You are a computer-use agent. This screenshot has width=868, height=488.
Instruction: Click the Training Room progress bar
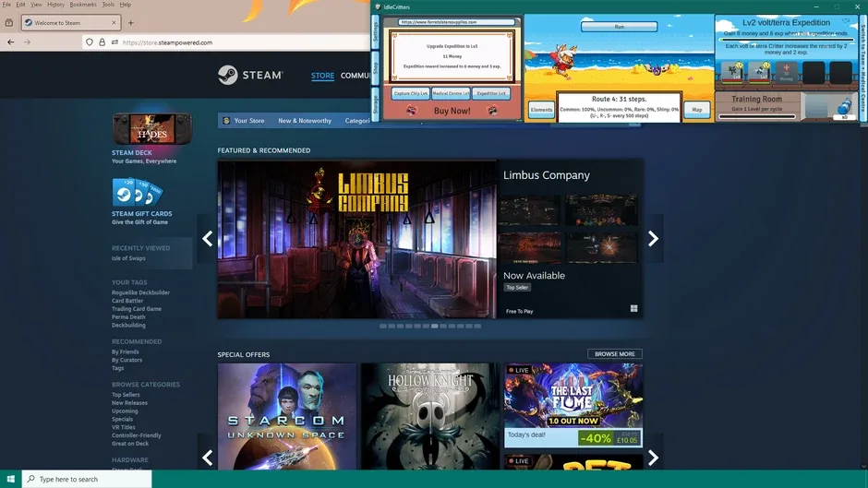click(x=757, y=117)
